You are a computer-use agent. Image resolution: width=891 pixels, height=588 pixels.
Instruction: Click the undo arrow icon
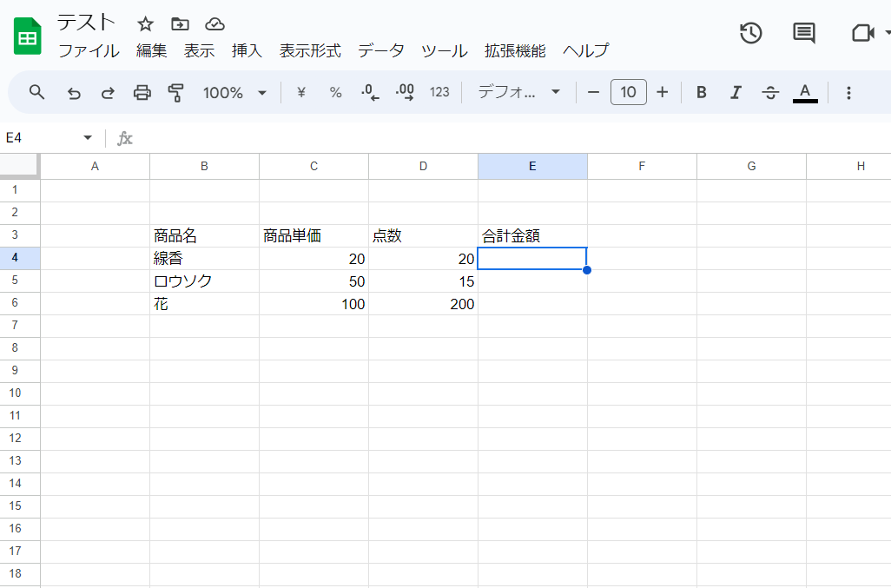[74, 92]
